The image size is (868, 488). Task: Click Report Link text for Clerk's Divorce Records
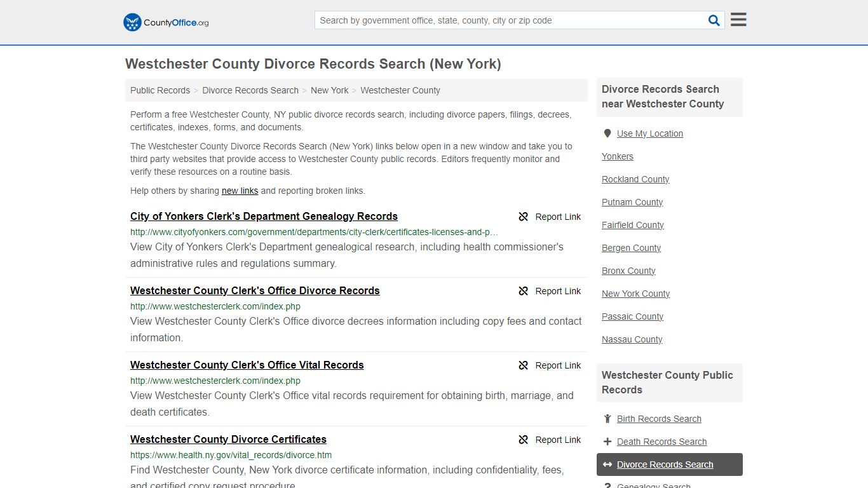pyautogui.click(x=558, y=291)
